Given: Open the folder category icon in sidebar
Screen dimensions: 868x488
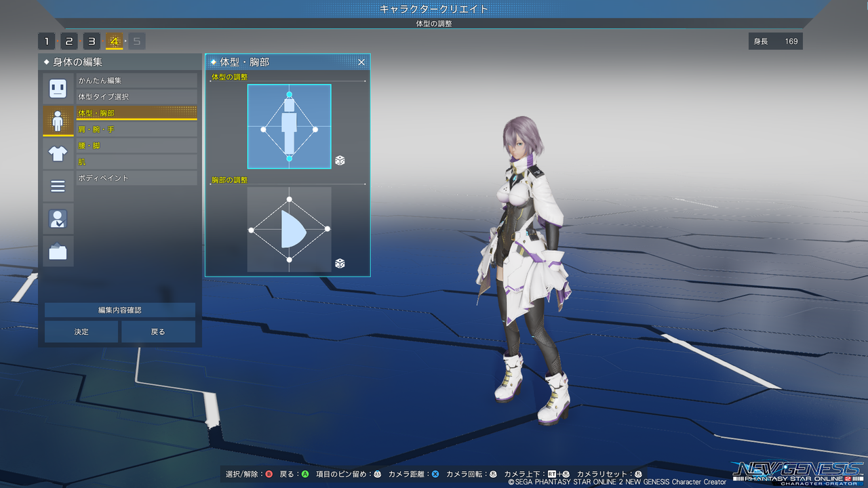Looking at the screenshot, I should point(58,251).
